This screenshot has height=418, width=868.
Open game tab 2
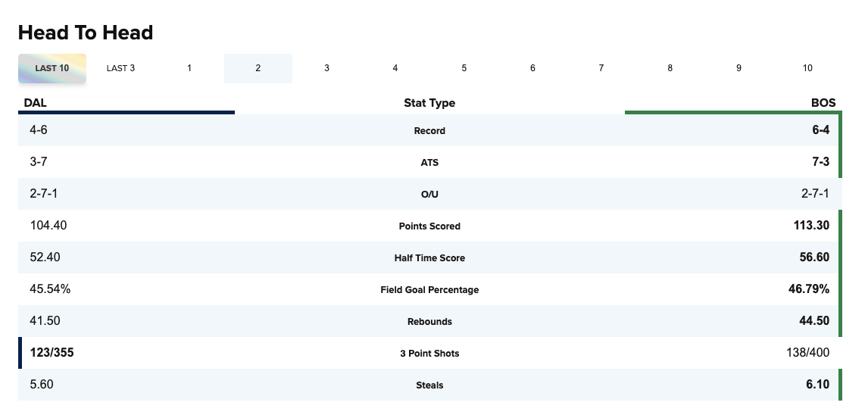[x=258, y=68]
